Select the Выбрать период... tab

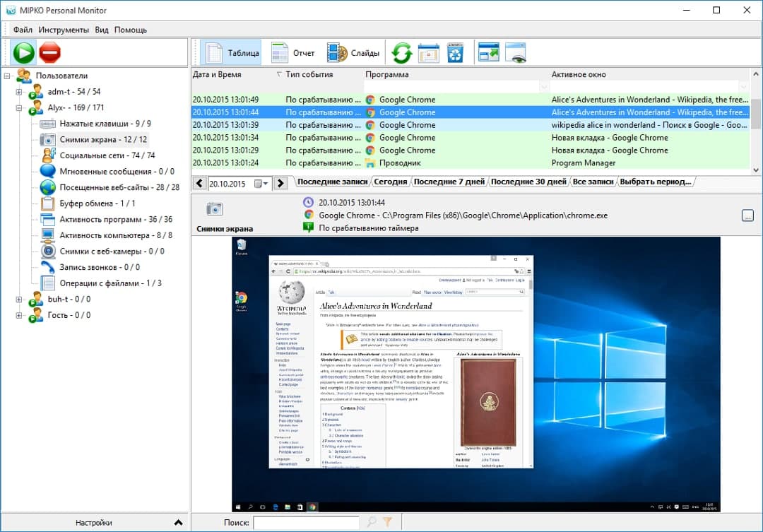coord(656,182)
